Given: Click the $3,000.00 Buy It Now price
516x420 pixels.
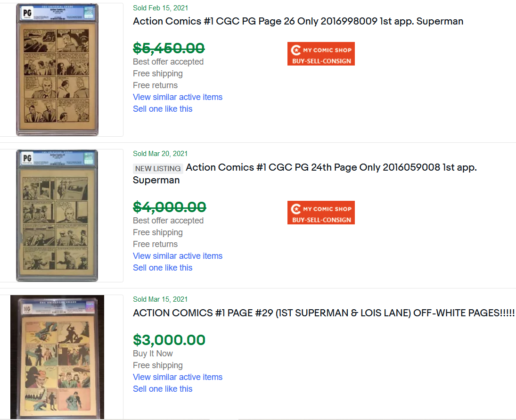Looking at the screenshot, I should point(169,340).
